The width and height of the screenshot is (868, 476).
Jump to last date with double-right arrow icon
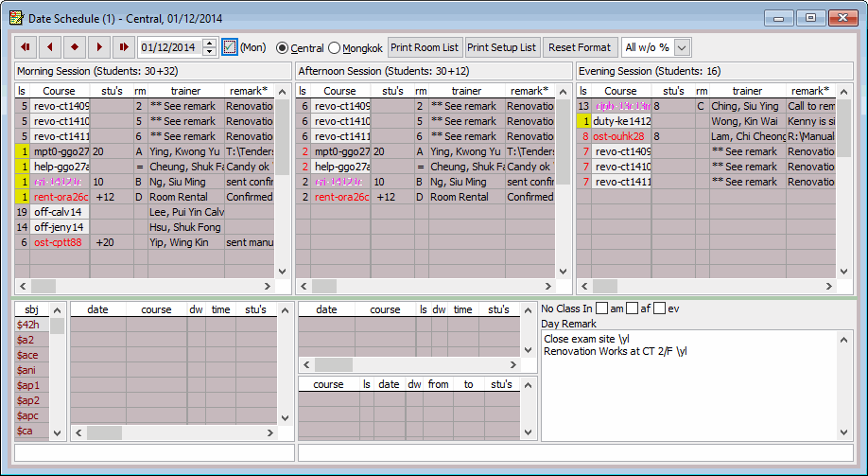124,47
